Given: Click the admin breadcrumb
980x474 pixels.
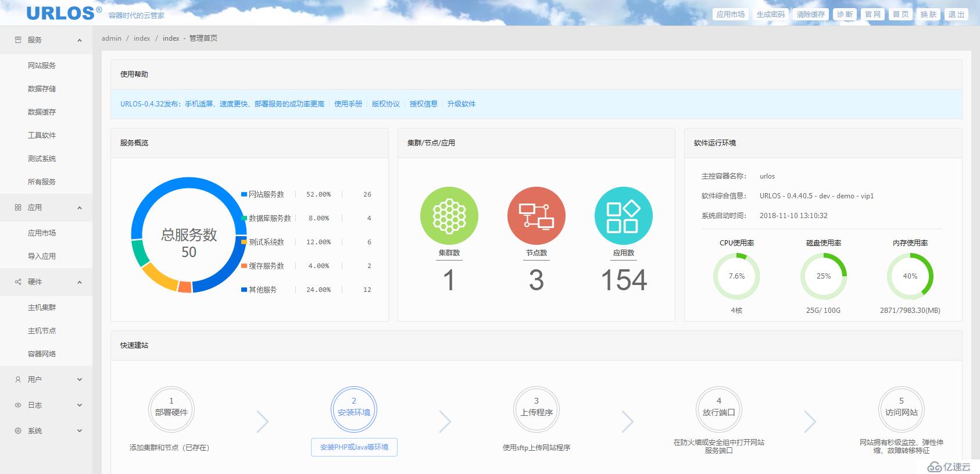Looking at the screenshot, I should click(x=112, y=38).
